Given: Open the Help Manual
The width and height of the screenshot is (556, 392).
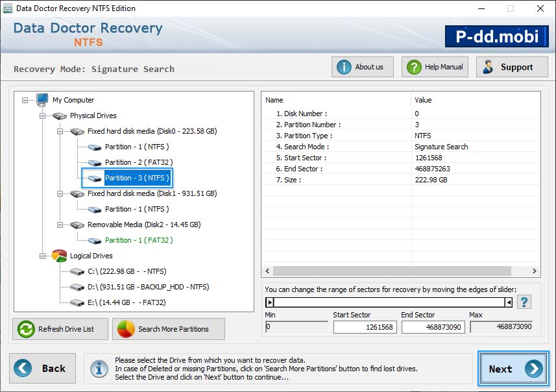Looking at the screenshot, I should [435, 67].
